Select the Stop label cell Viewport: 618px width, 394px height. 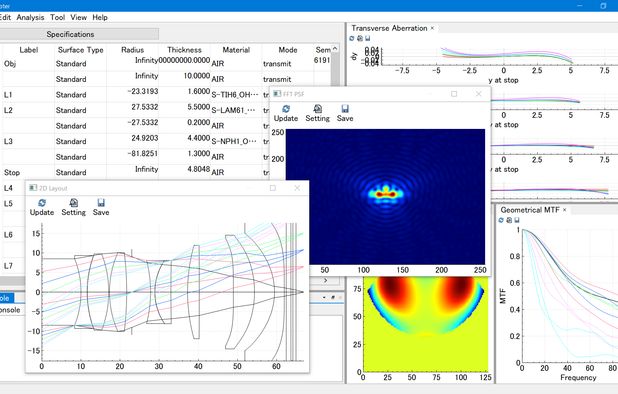point(28,172)
